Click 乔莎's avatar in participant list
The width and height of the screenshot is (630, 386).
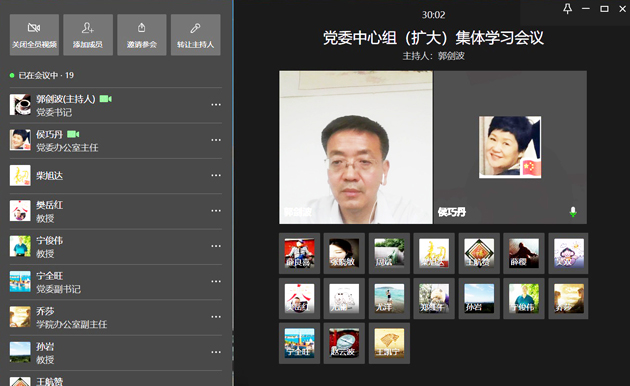pyautogui.click(x=20, y=317)
